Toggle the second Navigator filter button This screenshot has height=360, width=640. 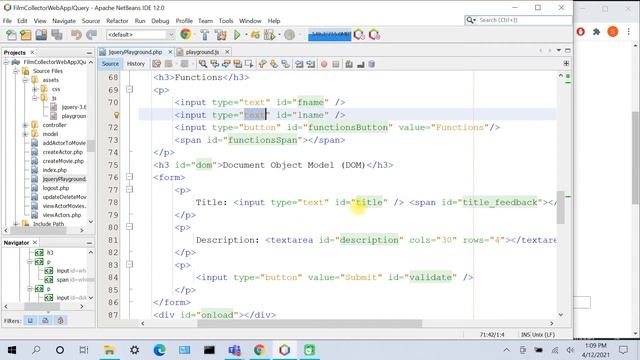pos(45,320)
